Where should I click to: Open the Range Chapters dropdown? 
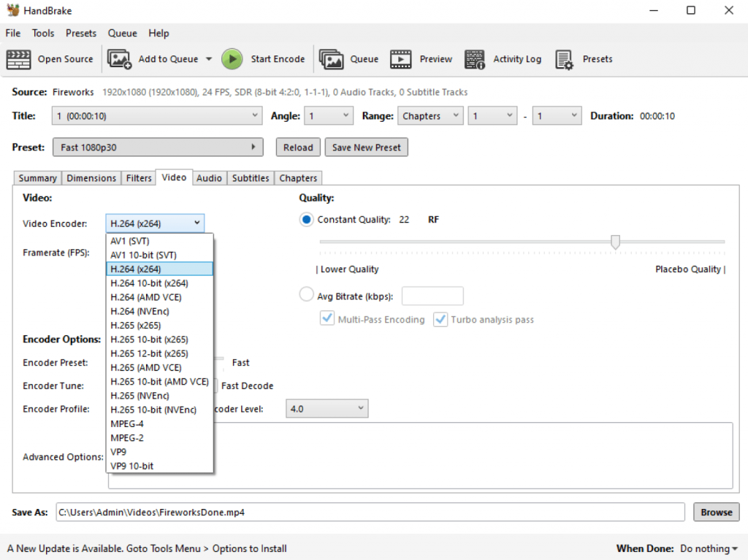tap(430, 116)
